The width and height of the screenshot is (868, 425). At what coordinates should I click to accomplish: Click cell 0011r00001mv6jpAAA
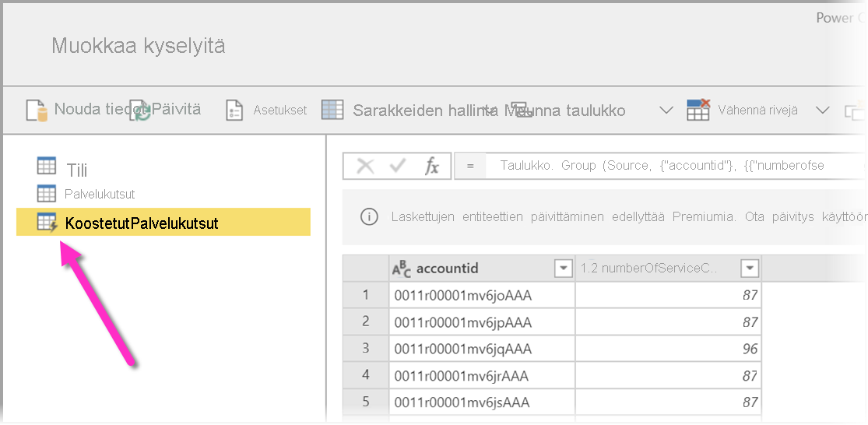pyautogui.click(x=482, y=321)
